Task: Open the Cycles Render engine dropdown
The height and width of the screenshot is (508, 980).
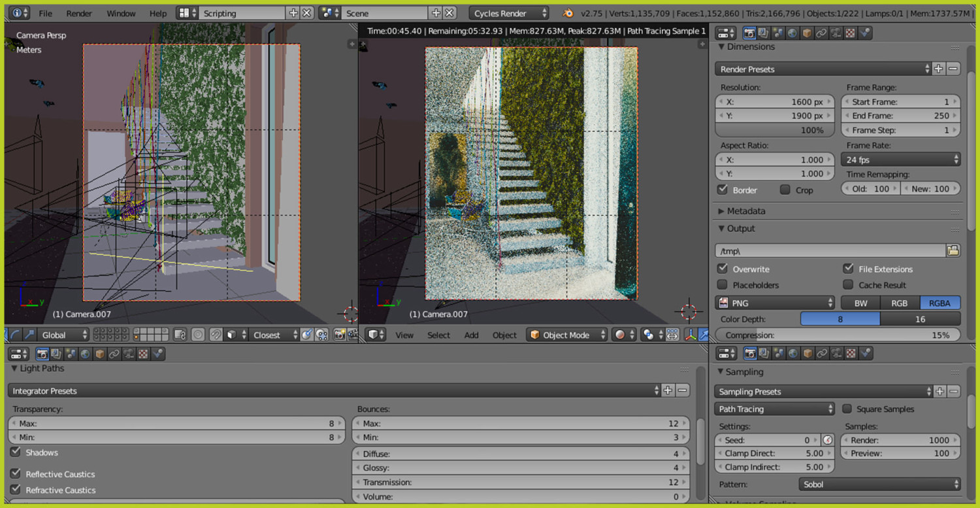Action: (509, 12)
